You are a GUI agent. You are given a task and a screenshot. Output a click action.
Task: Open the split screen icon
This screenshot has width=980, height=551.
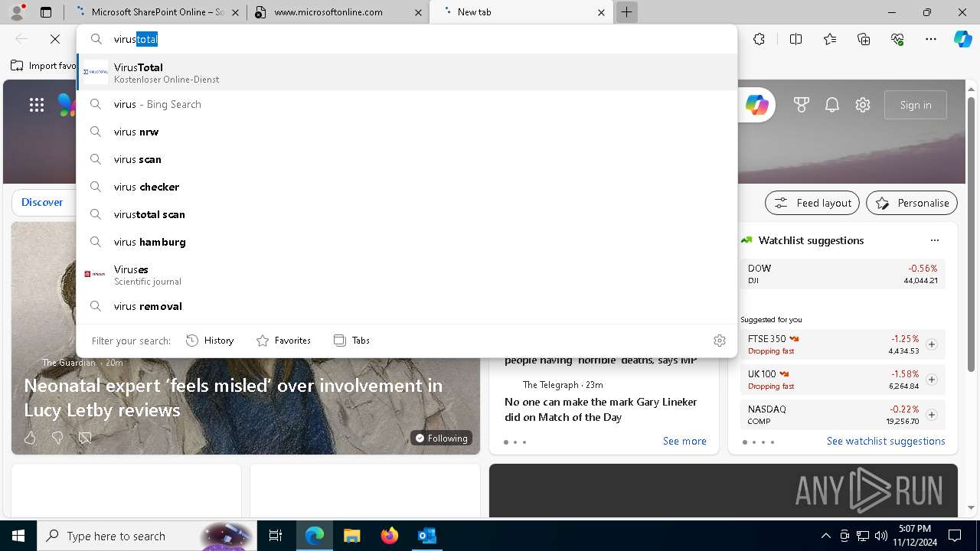click(x=795, y=39)
